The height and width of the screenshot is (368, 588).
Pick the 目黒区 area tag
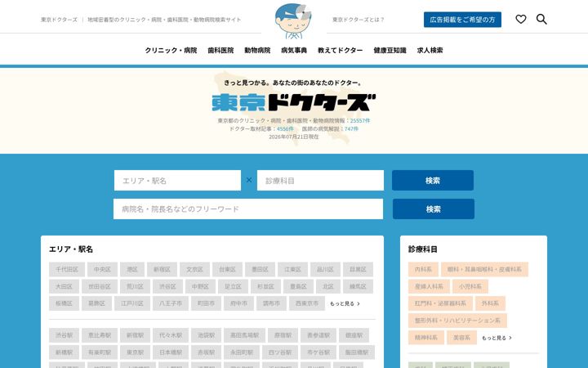pyautogui.click(x=358, y=269)
